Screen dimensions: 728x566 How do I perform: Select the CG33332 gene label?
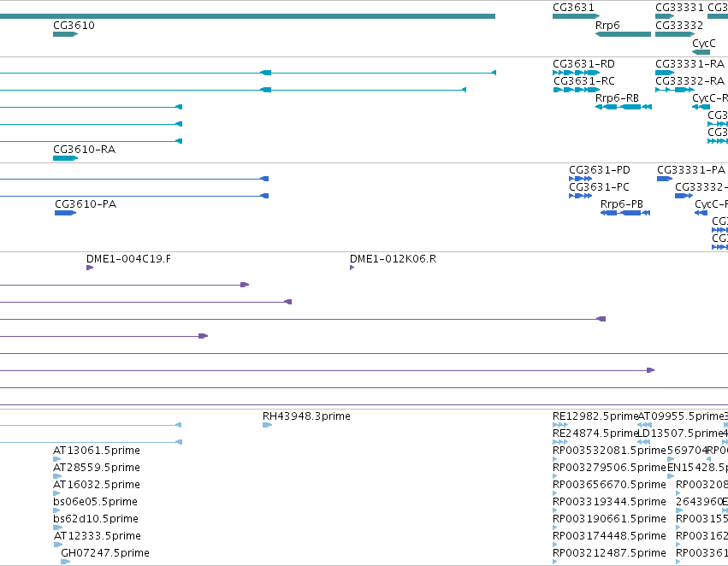pyautogui.click(x=679, y=26)
